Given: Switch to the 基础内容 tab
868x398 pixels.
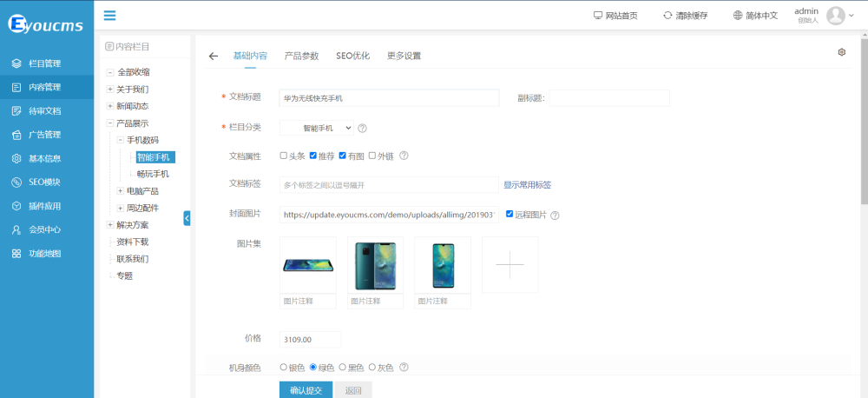Looking at the screenshot, I should point(250,56).
